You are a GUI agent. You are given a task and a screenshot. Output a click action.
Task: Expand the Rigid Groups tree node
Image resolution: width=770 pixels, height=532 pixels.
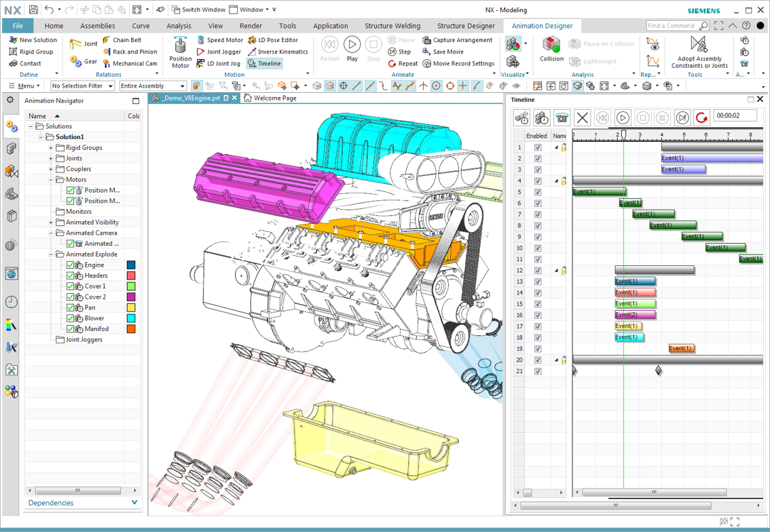pos(51,148)
